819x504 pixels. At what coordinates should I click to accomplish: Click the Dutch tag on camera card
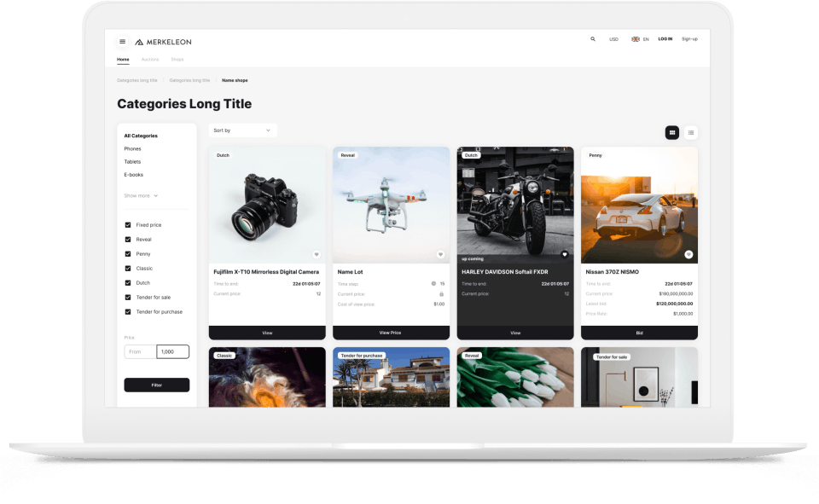pyautogui.click(x=223, y=155)
